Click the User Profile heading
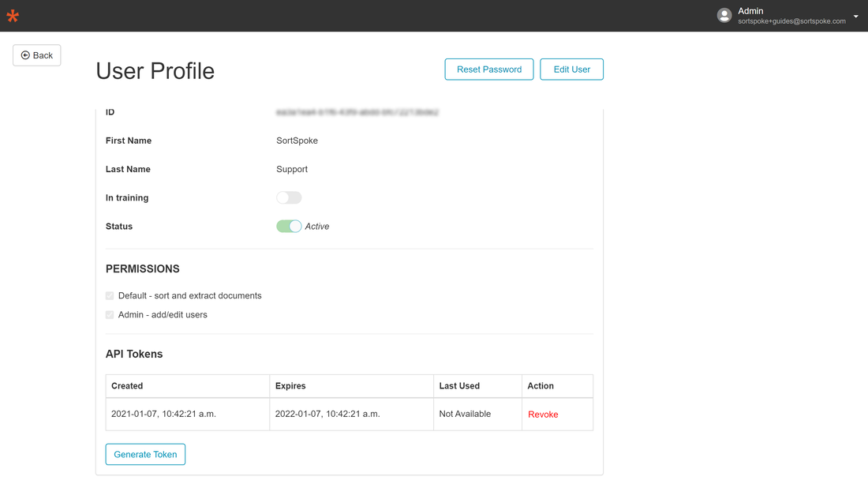Image resolution: width=868 pixels, height=488 pixels. [155, 71]
